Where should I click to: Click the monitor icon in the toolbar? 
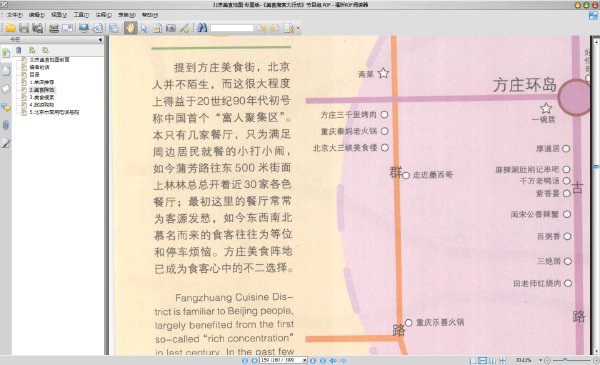83,28
